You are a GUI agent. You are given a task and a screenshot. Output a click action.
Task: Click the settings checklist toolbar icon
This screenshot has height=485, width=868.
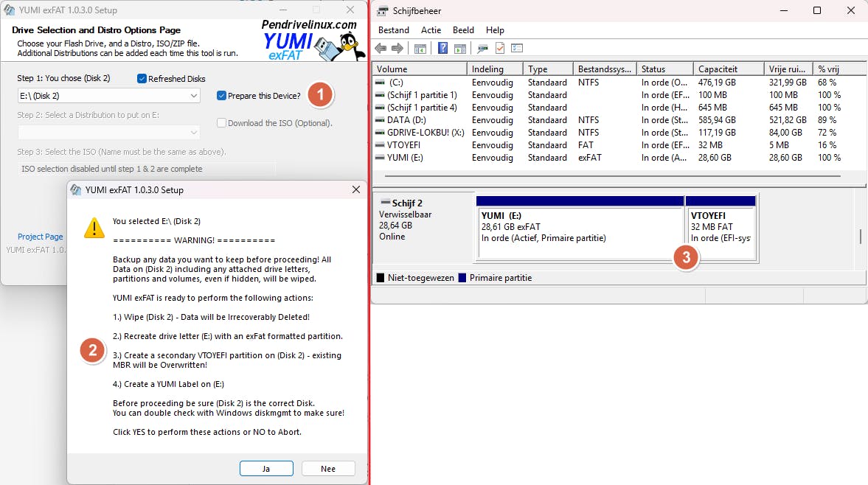click(x=517, y=48)
